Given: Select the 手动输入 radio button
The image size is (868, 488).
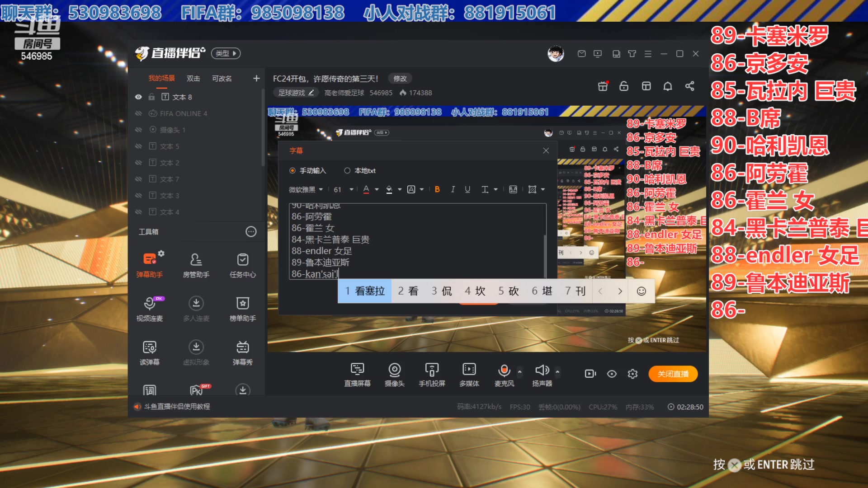Looking at the screenshot, I should click(292, 170).
